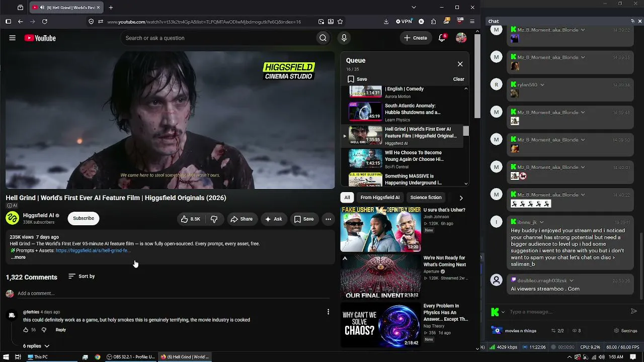
Task: Show Windows hidden tray icons chevron
Action: point(570,357)
